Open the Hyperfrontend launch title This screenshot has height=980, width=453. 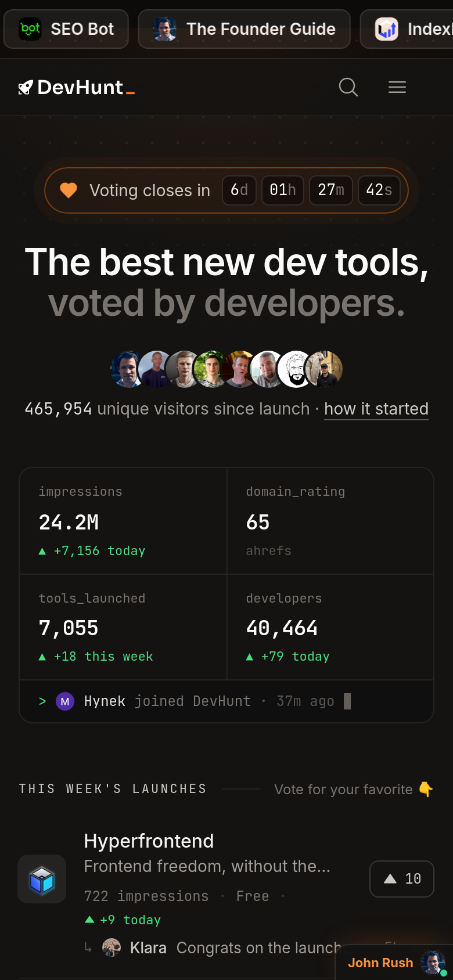(x=149, y=841)
